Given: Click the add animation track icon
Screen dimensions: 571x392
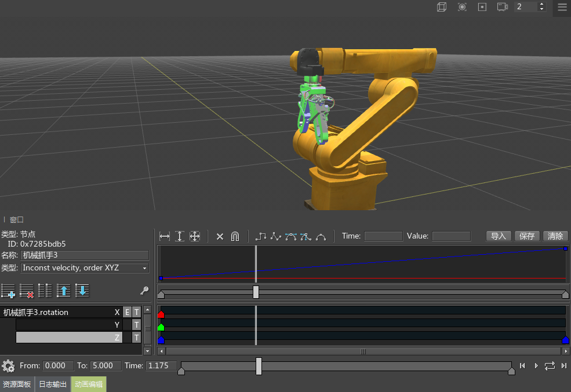Looking at the screenshot, I should [x=8, y=291].
